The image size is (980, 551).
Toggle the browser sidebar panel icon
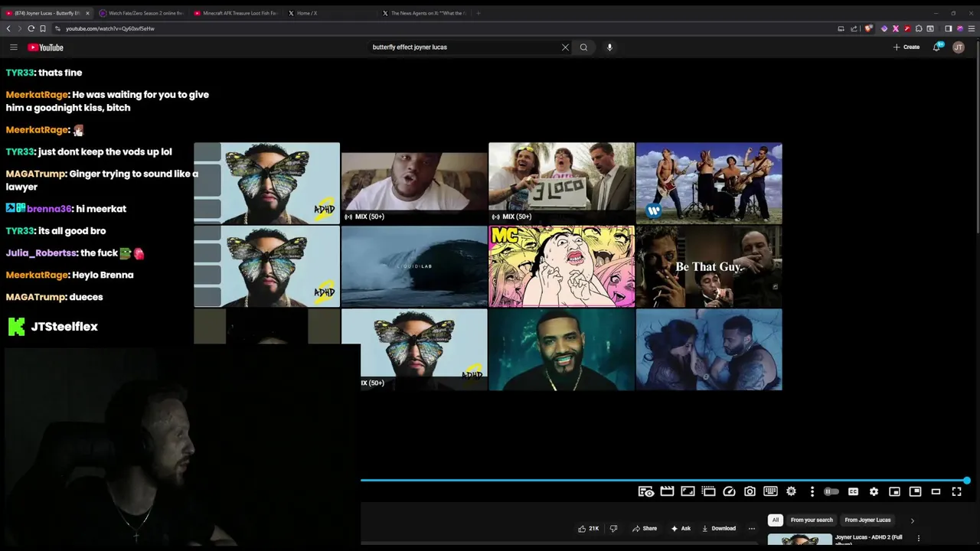pyautogui.click(x=948, y=28)
